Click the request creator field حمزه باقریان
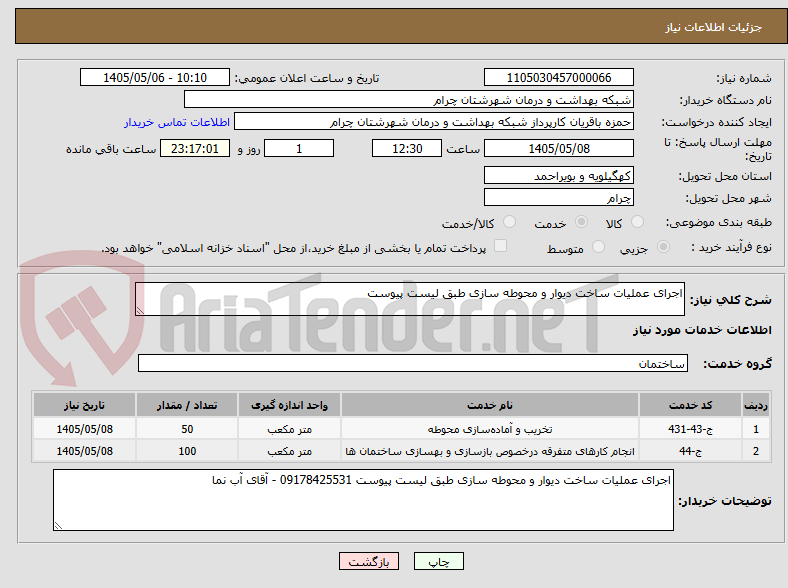Viewport: 788px width, 588px height. pyautogui.click(x=434, y=122)
